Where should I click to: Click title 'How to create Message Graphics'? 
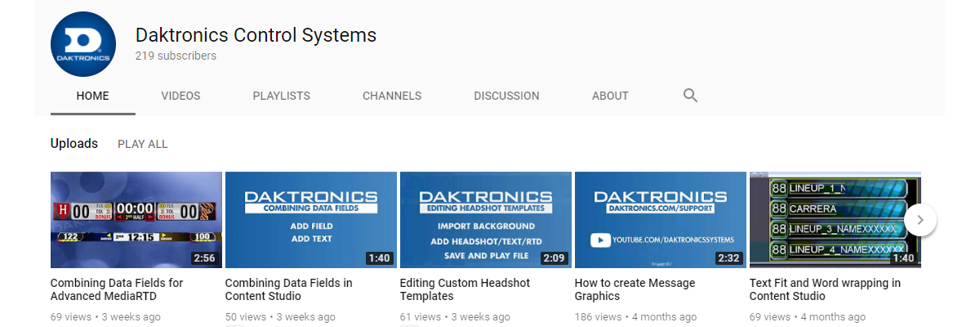(635, 289)
